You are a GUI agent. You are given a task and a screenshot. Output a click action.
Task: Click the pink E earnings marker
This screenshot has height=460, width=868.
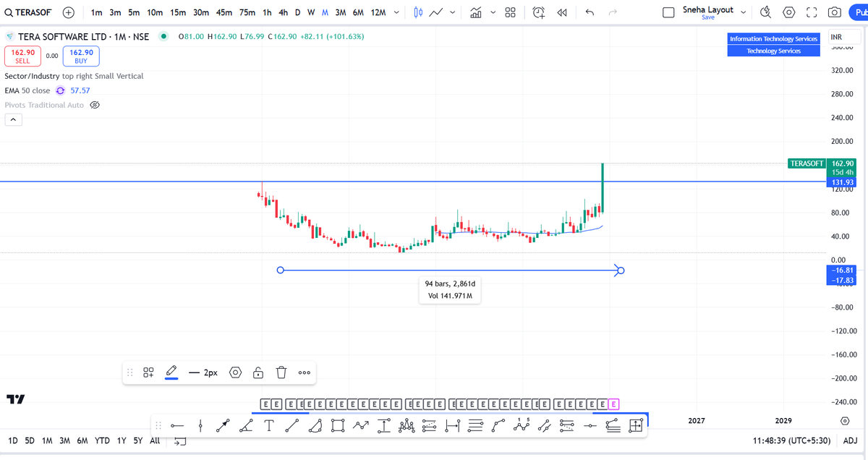tap(614, 404)
